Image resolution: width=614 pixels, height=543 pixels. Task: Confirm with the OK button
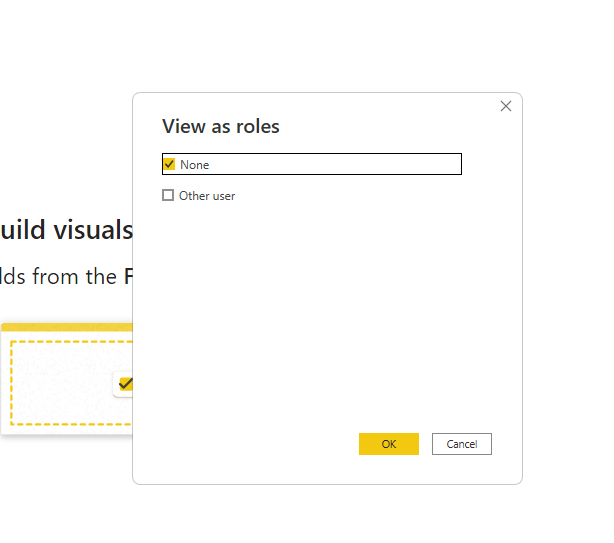pyautogui.click(x=389, y=444)
